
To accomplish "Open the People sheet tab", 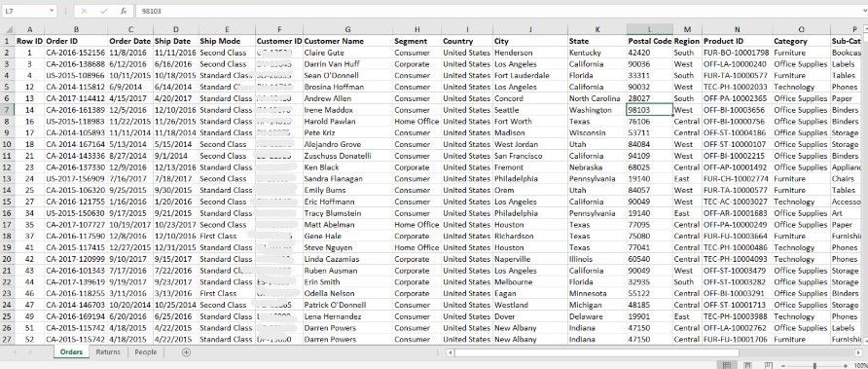I will pos(146,352).
